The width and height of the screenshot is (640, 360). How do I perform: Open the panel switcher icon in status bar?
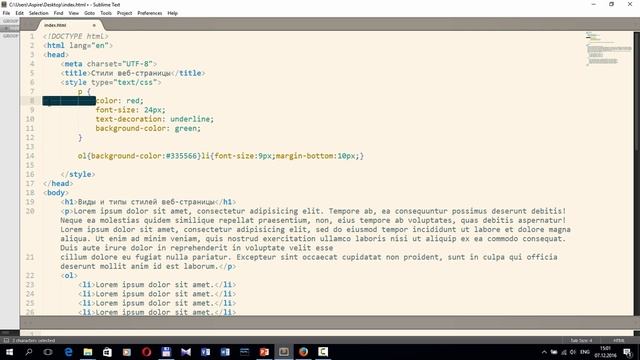(6, 340)
